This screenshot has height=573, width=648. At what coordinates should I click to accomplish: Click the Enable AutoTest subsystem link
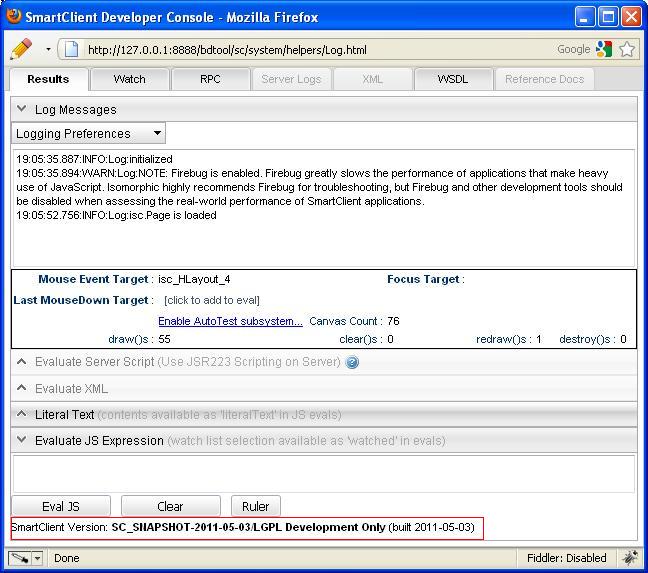pos(230,321)
